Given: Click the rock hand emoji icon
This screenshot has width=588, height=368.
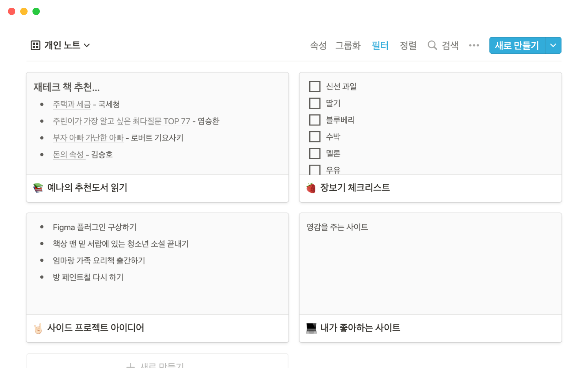Looking at the screenshot, I should point(38,328).
